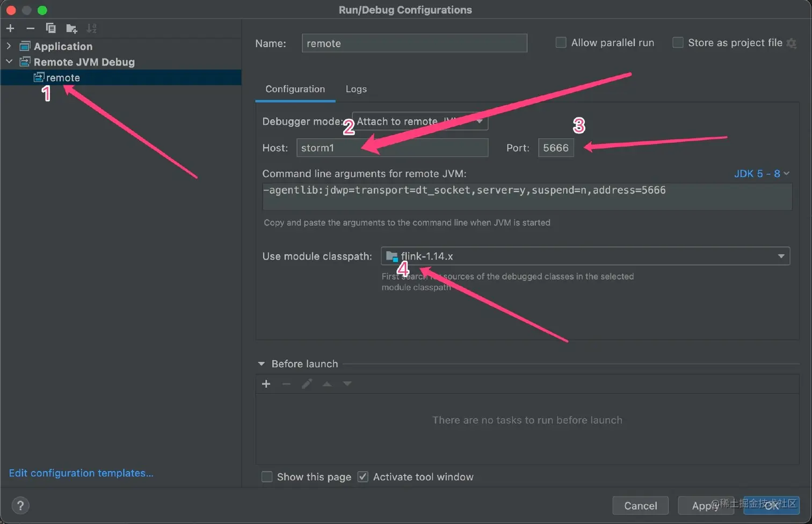Click the Host field containing storm1
The image size is (812, 524).
click(392, 148)
